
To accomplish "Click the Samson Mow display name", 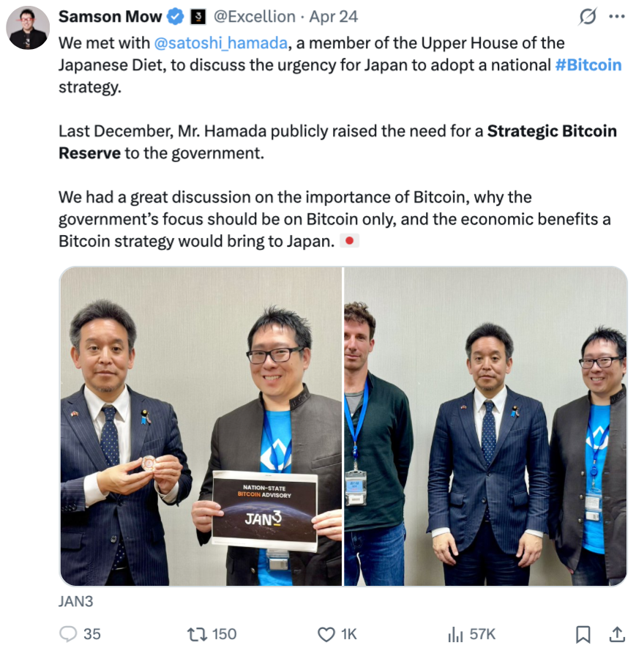I will pyautogui.click(x=110, y=17).
